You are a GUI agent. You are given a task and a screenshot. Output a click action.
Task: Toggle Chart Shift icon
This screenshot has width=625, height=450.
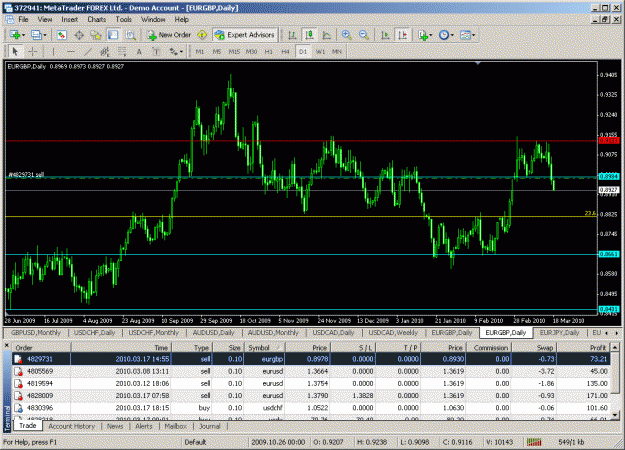point(402,35)
